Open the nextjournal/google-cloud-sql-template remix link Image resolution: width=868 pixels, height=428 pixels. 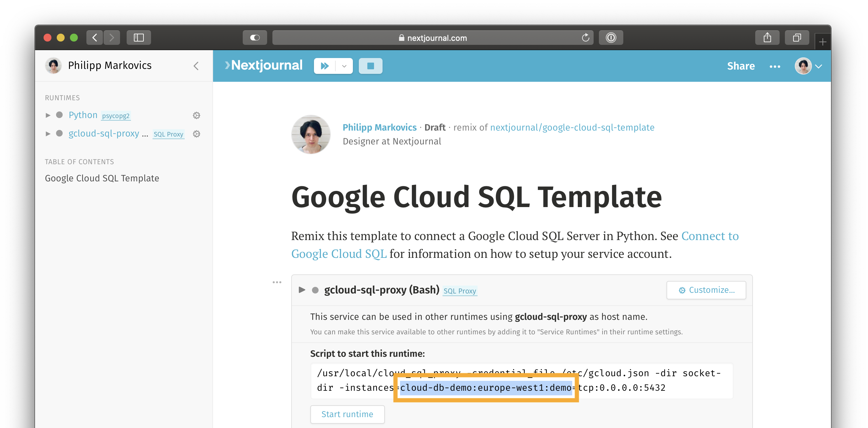(572, 127)
